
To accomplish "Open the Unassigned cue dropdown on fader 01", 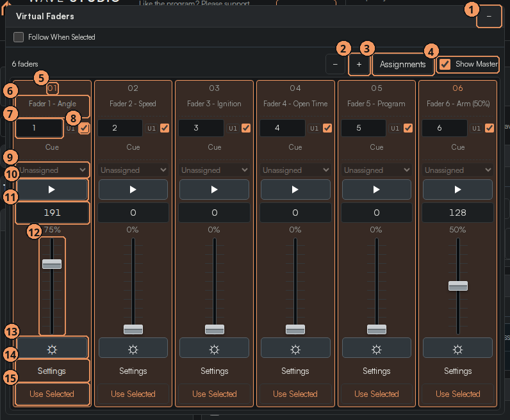I will 52,170.
